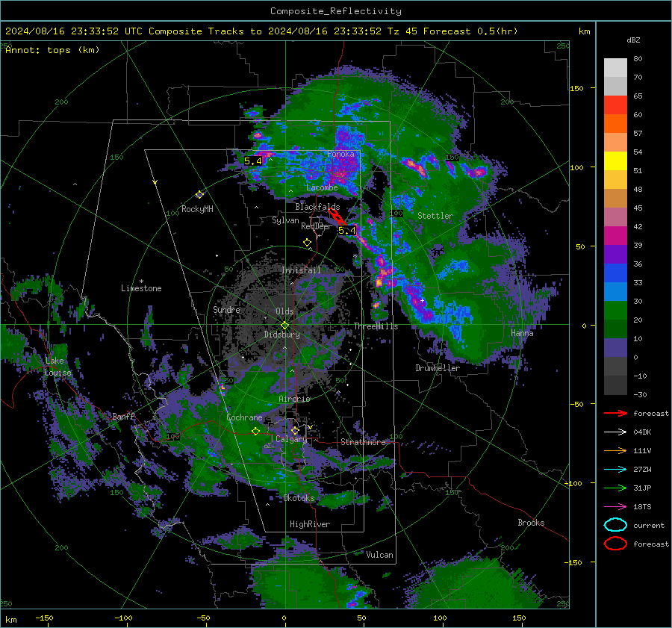The height and width of the screenshot is (628, 672).
Task: Pick the red 65 dBZ swatch
Action: point(615,105)
